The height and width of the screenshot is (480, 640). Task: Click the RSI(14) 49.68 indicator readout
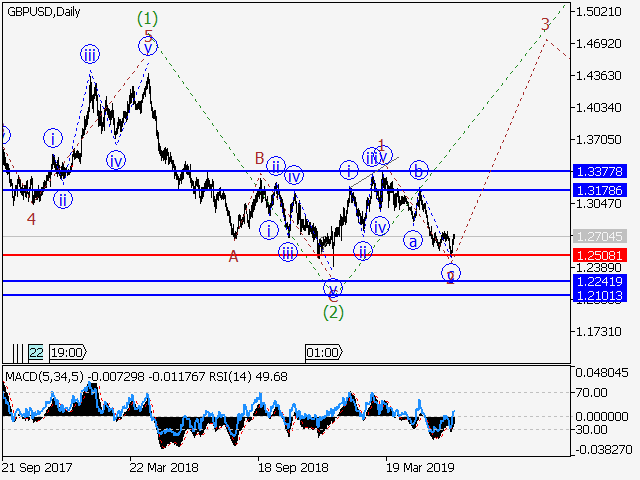pyautogui.click(x=248, y=376)
